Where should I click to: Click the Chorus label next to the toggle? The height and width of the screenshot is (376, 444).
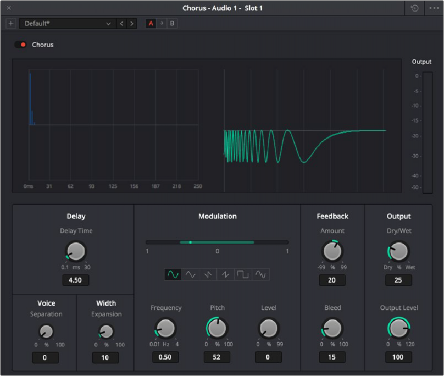pyautogui.click(x=42, y=45)
